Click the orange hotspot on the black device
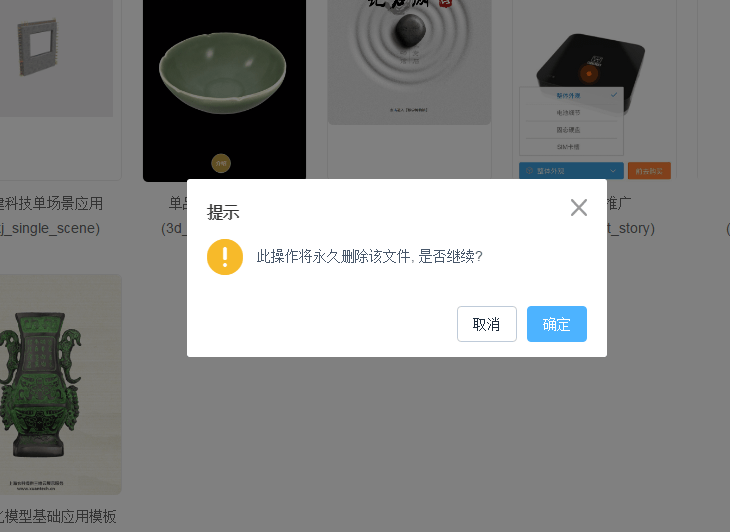730x532 pixels. 589,74
